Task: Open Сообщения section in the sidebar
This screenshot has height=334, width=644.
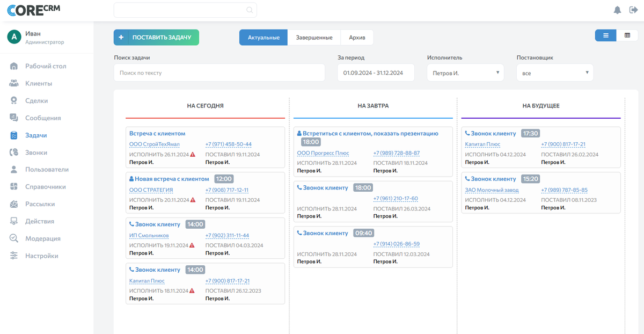Action: pos(43,118)
